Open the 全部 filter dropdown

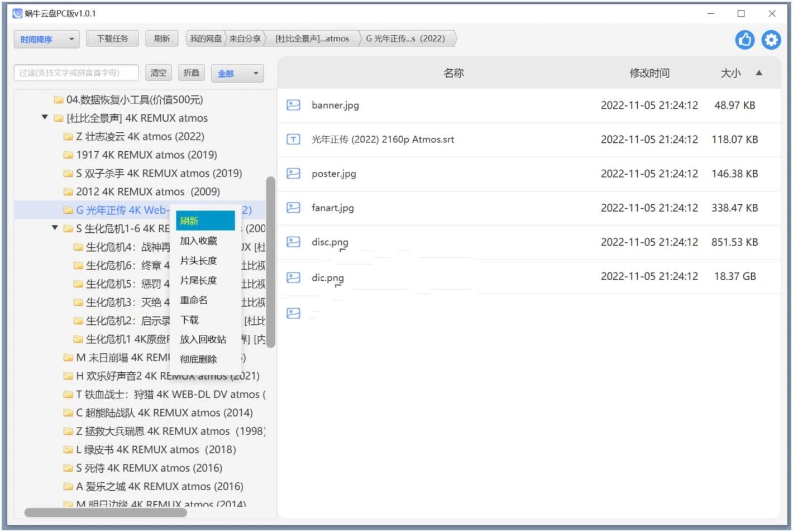click(x=237, y=73)
